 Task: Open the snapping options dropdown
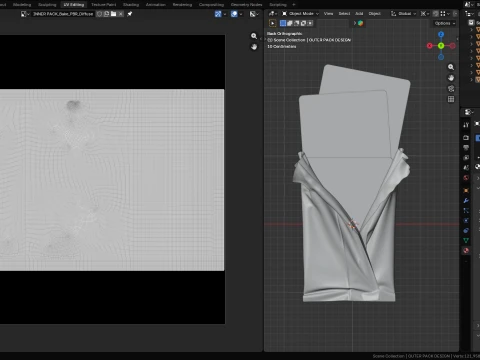point(446,14)
